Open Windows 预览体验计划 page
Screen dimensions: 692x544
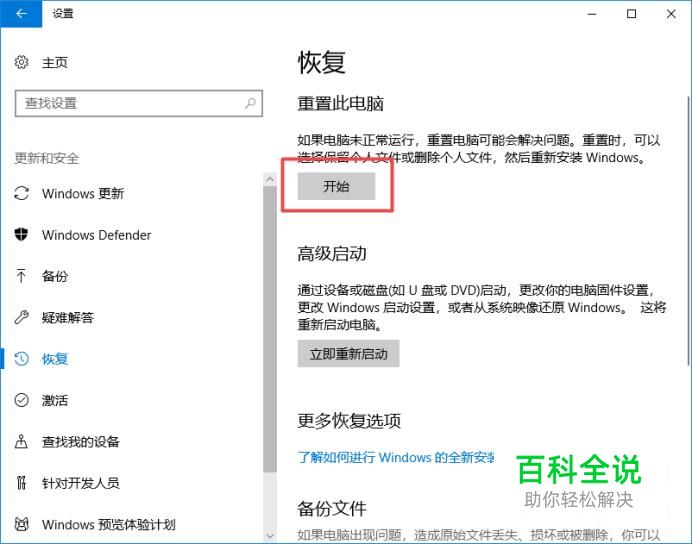click(x=109, y=524)
